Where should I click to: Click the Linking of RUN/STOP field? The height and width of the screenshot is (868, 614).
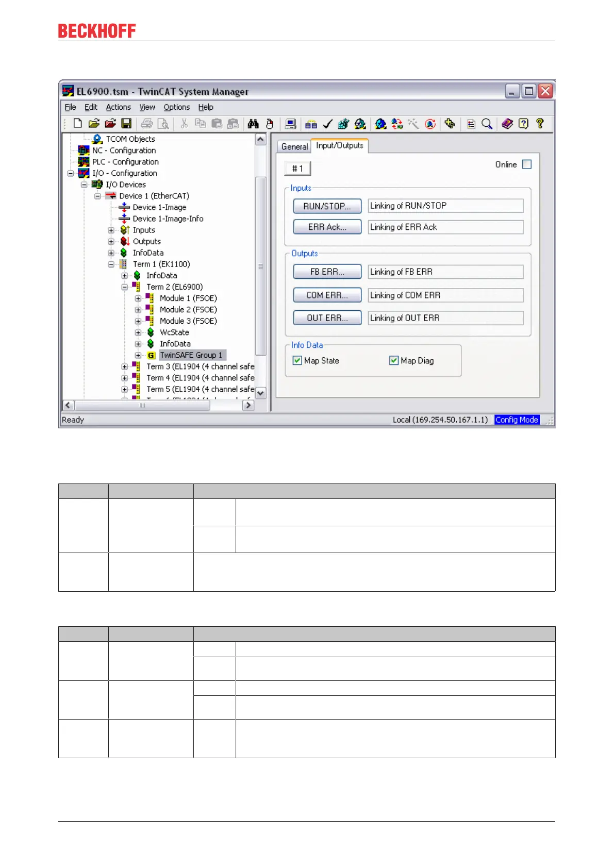click(x=445, y=206)
